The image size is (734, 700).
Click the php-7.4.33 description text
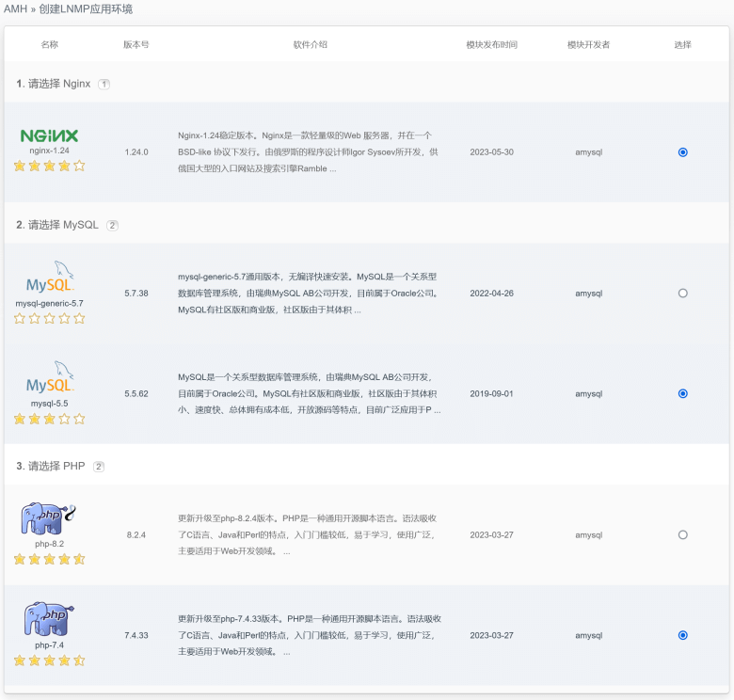[x=310, y=635]
